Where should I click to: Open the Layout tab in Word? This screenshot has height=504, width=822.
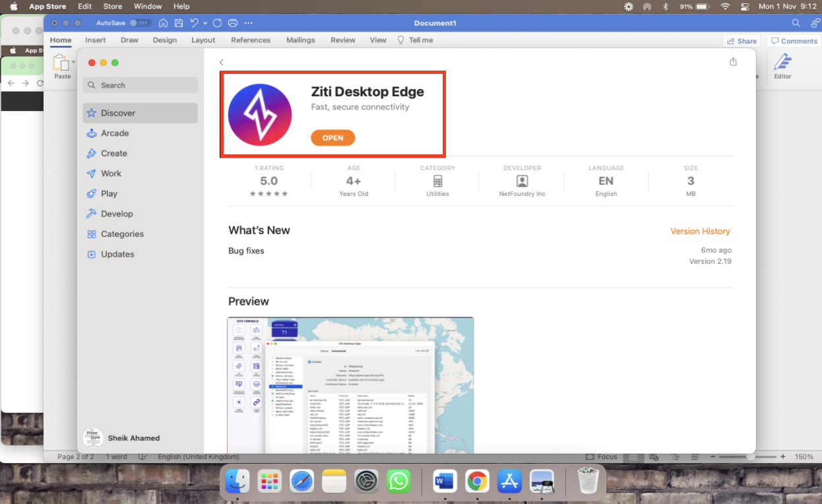tap(203, 40)
